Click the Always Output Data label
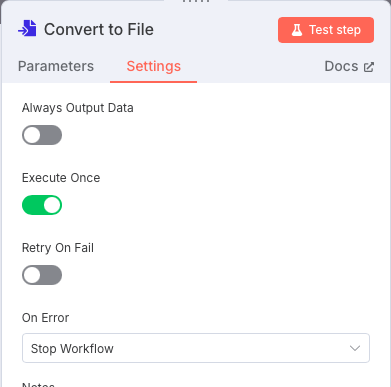Image resolution: width=391 pixels, height=387 pixels. coord(78,108)
